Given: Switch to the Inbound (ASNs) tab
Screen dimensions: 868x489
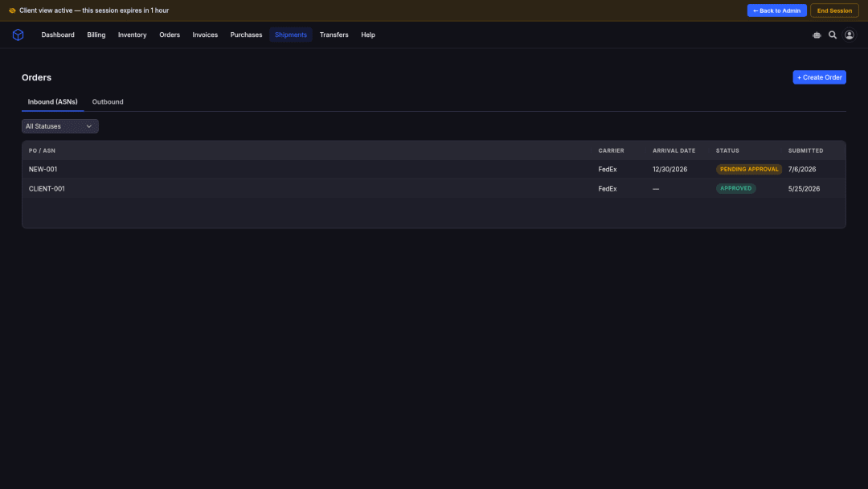Looking at the screenshot, I should pos(52,102).
